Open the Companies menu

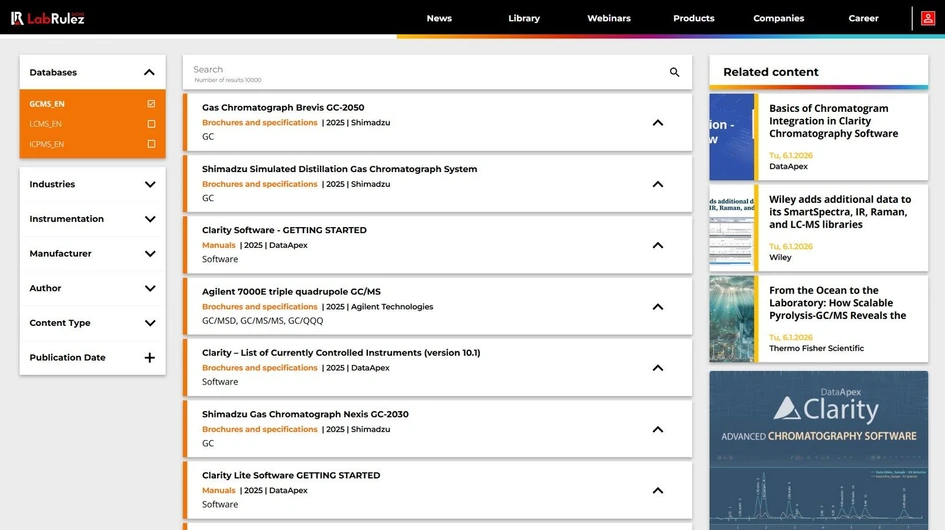(779, 18)
